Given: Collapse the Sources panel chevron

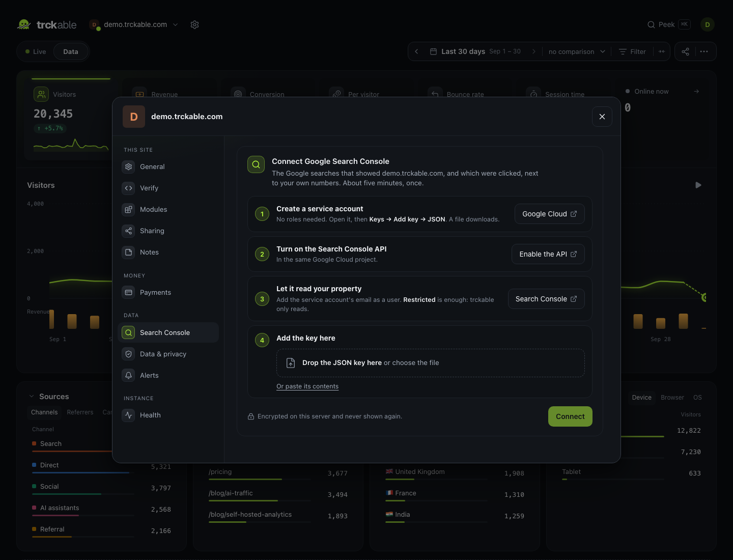Looking at the screenshot, I should click(32, 397).
